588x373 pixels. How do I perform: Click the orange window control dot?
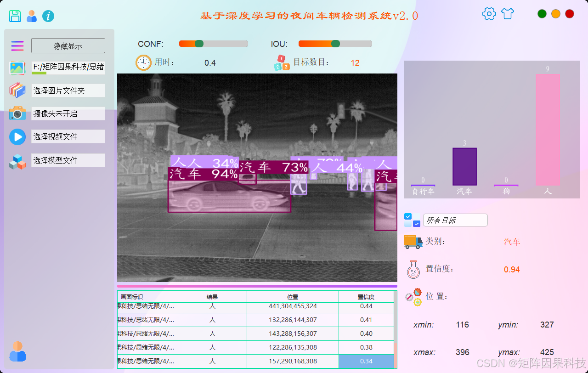click(x=556, y=14)
